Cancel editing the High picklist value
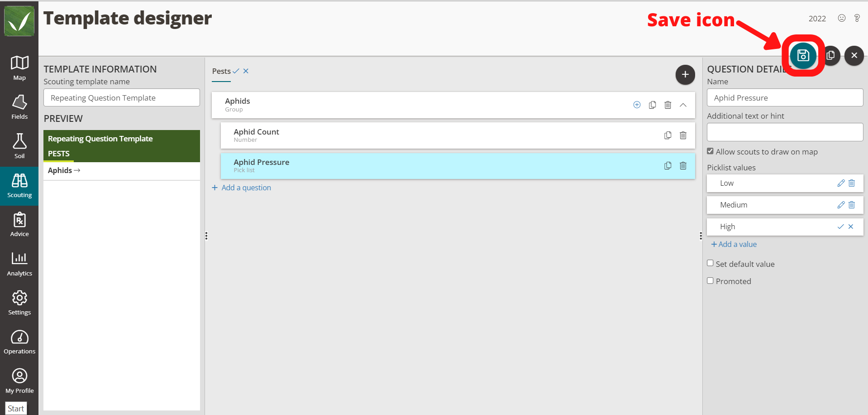The width and height of the screenshot is (868, 415). pyautogui.click(x=851, y=227)
